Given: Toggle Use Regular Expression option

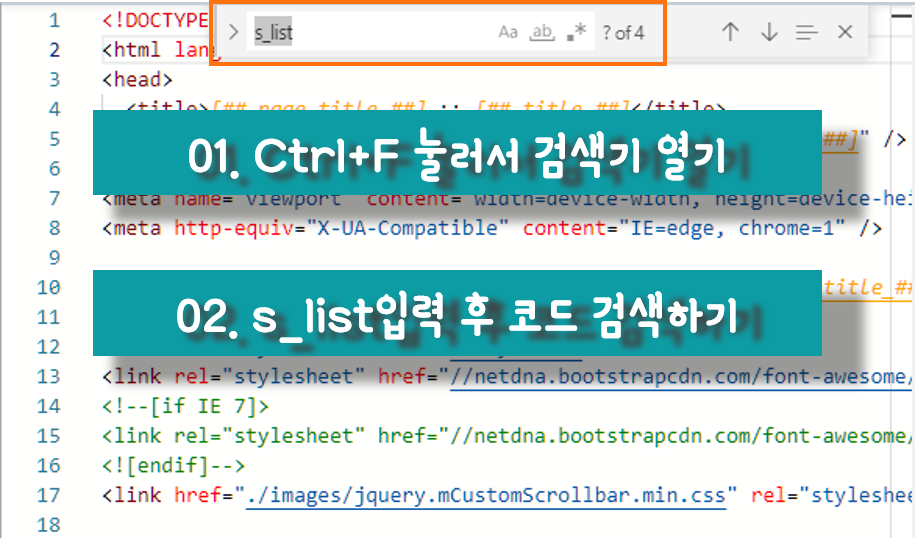Looking at the screenshot, I should coord(577,32).
